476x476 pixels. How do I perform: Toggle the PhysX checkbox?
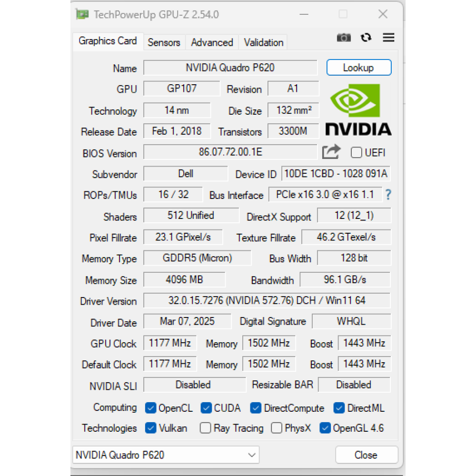tap(277, 428)
